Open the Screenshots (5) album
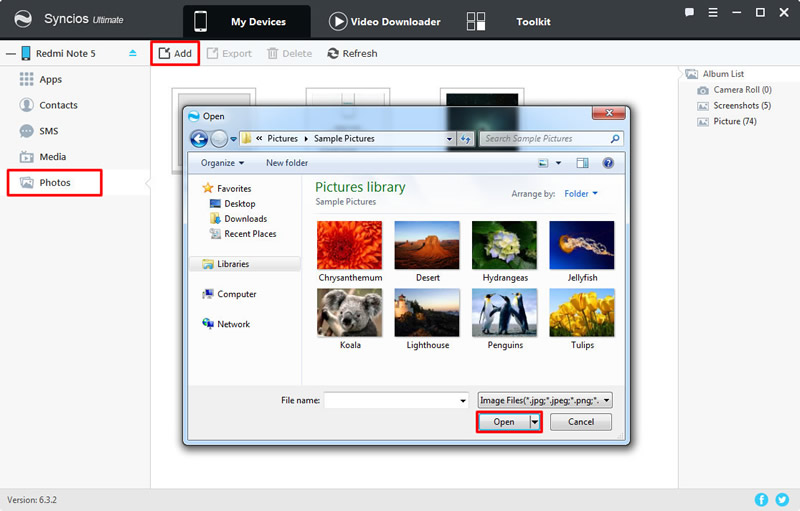 coord(734,106)
